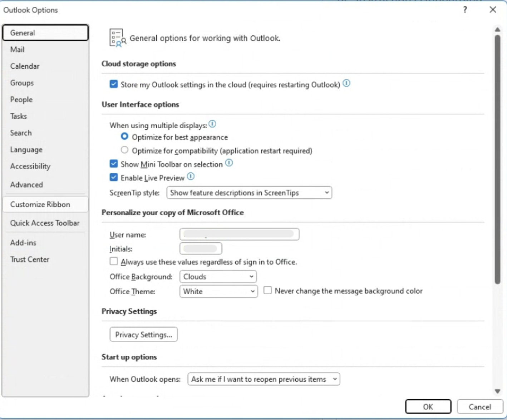Select the General category
Viewport: 507px width, 420px height.
click(45, 32)
